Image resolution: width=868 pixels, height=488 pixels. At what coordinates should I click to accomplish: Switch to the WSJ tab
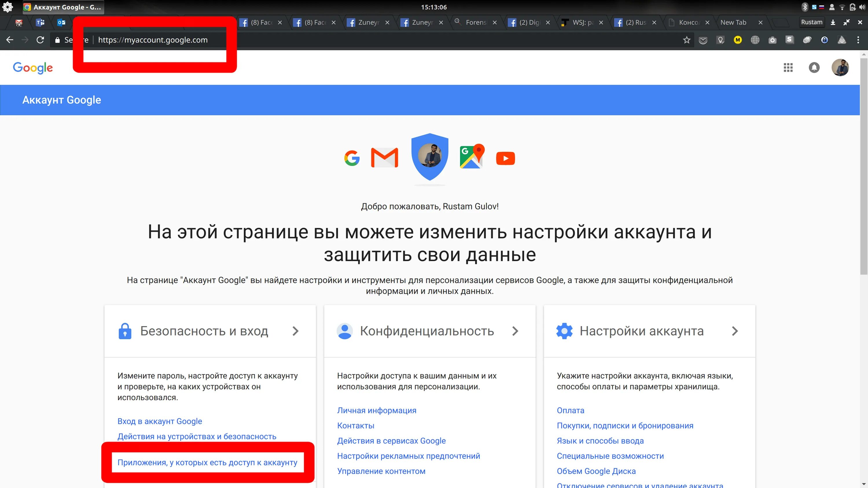point(579,22)
